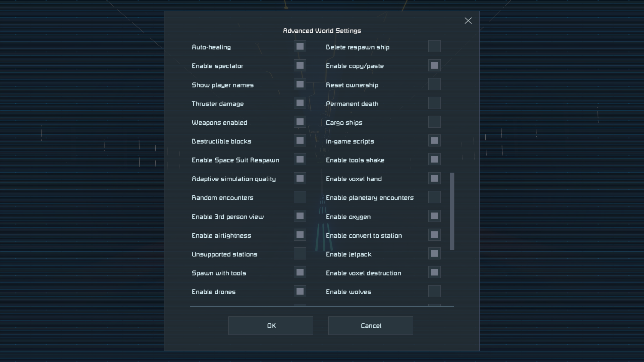Enable Random encounters checkbox

(300, 197)
